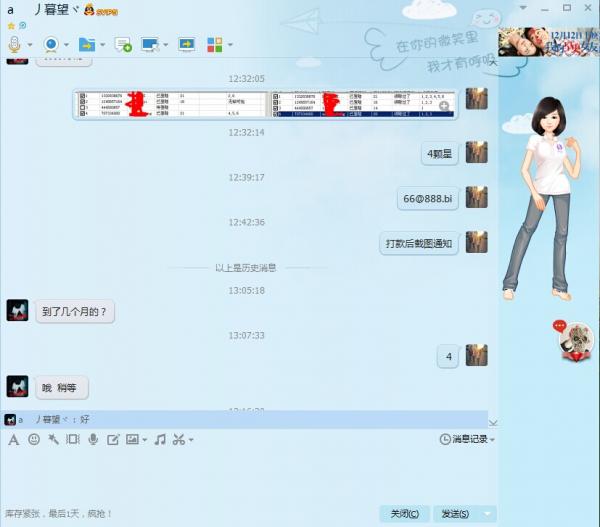Open the handwriting input panel icon
600x527 pixels.
(x=113, y=440)
